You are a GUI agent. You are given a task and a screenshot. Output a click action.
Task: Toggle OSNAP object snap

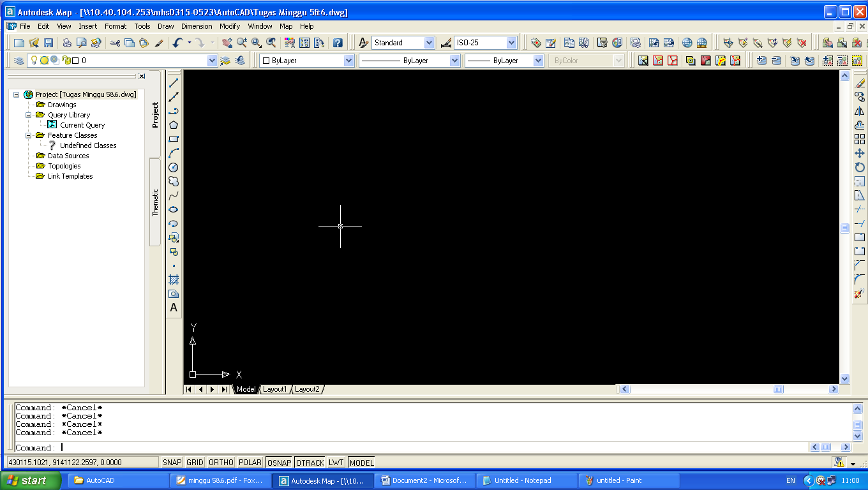pyautogui.click(x=280, y=463)
